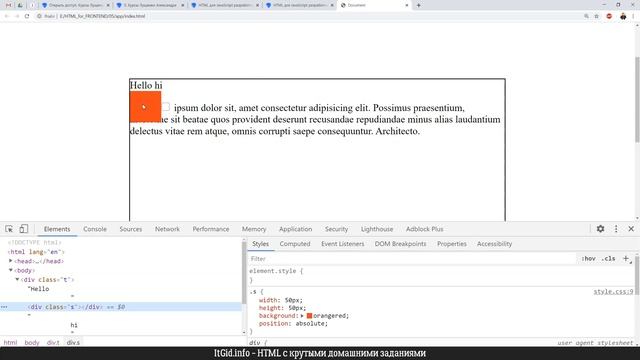Select the Elements tab

coord(57,229)
